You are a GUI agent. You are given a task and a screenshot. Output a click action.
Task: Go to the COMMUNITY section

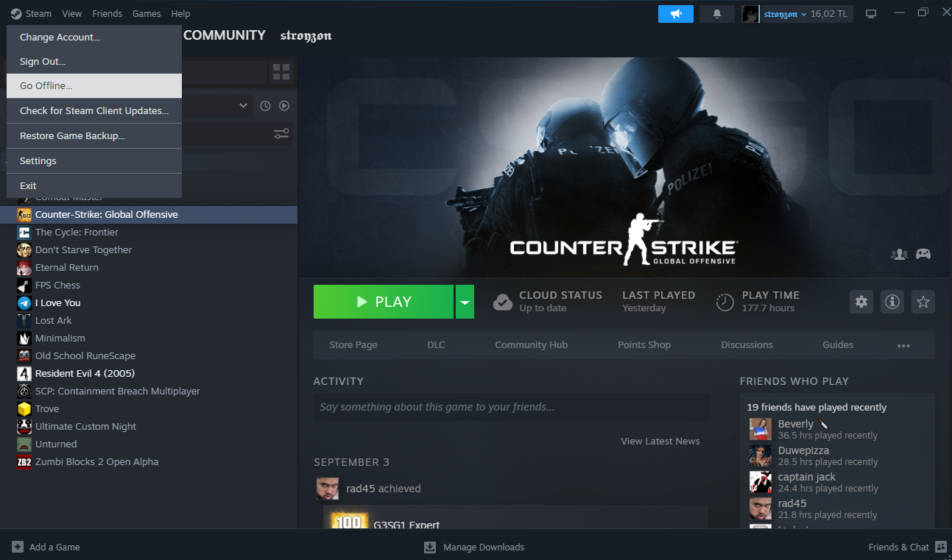225,35
